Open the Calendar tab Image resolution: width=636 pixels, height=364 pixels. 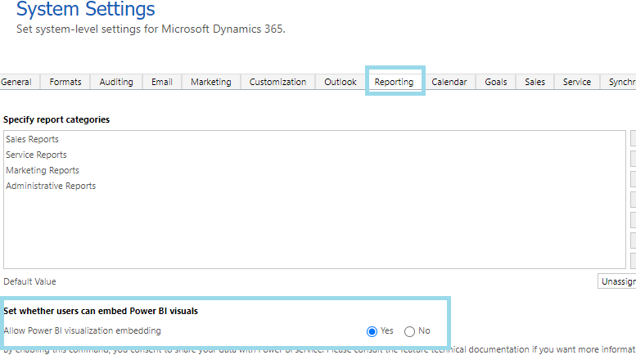[x=449, y=82]
